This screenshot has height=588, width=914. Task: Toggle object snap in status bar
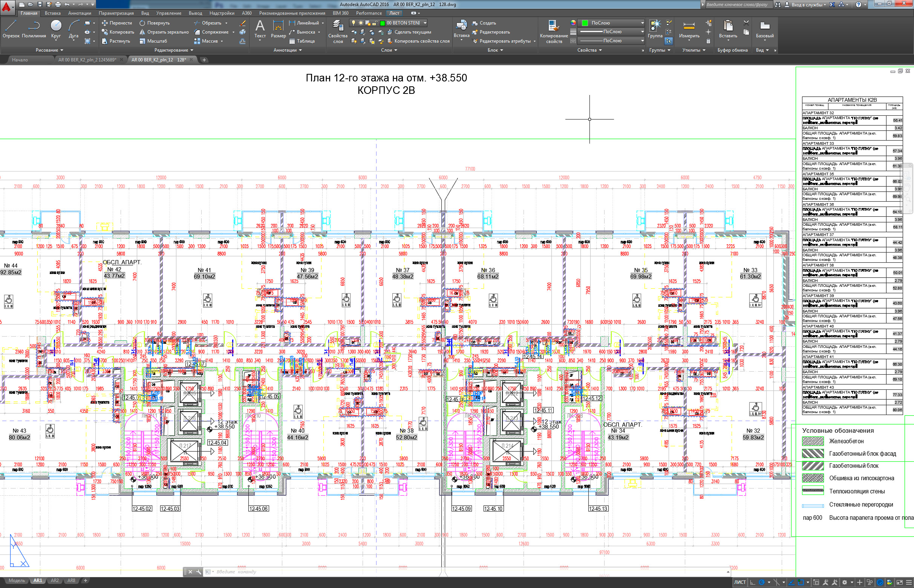click(x=801, y=582)
